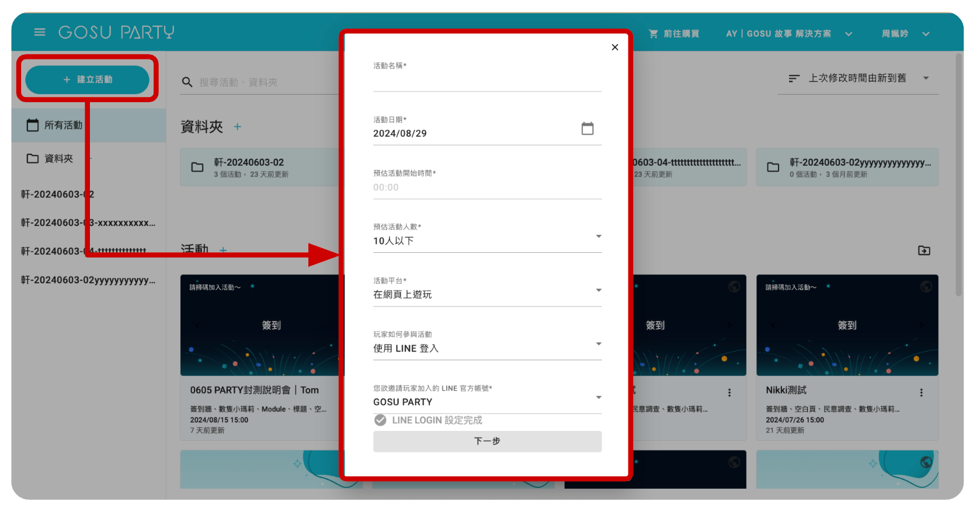Click the plus icon beside 資料夾 heading

click(237, 127)
